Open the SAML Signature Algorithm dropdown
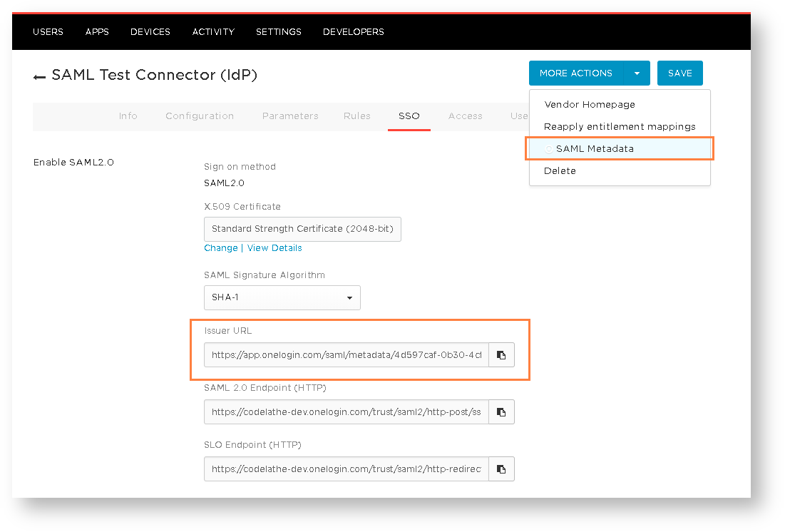This screenshot has width=785, height=532. 282,297
